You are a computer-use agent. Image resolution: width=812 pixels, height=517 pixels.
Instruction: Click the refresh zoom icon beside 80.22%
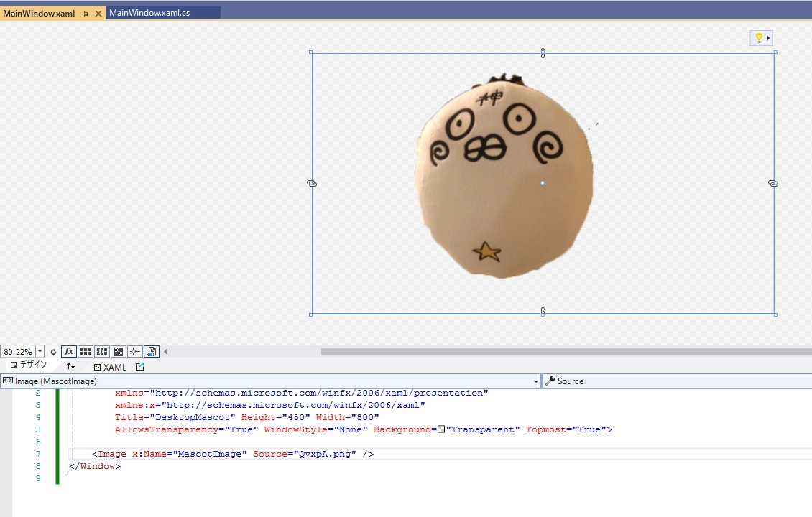pyautogui.click(x=53, y=352)
